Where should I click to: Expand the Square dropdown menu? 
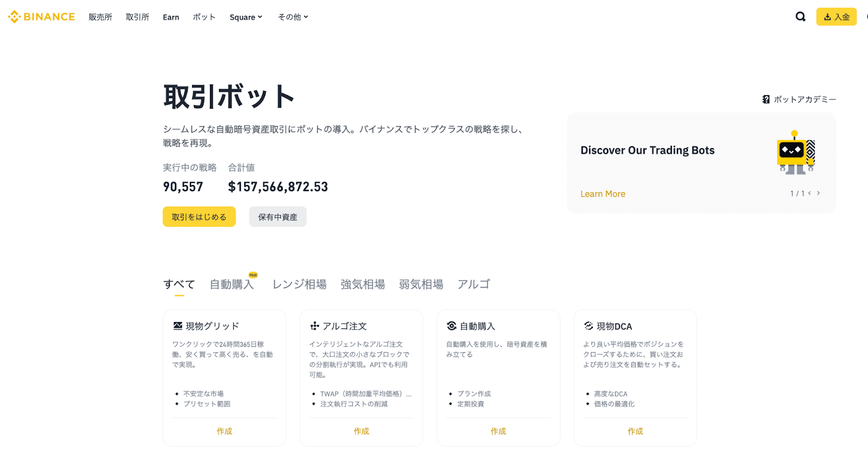click(246, 17)
